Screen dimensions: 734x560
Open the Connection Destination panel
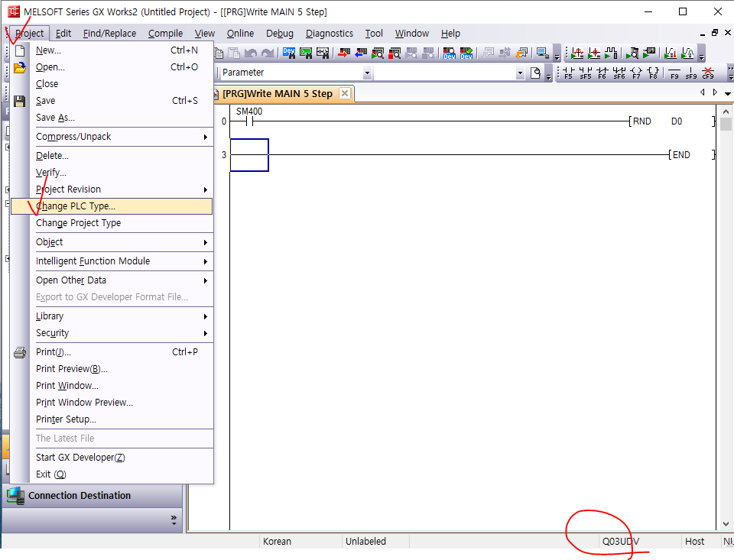[x=92, y=495]
